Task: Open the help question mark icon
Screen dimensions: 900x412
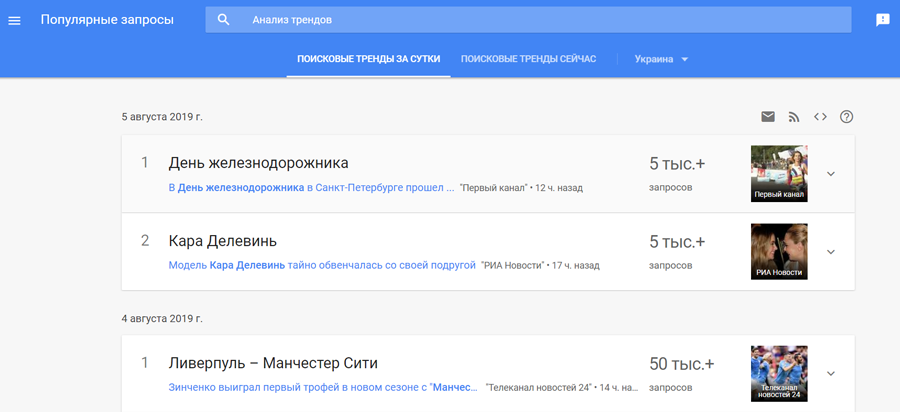Action: pos(847,116)
